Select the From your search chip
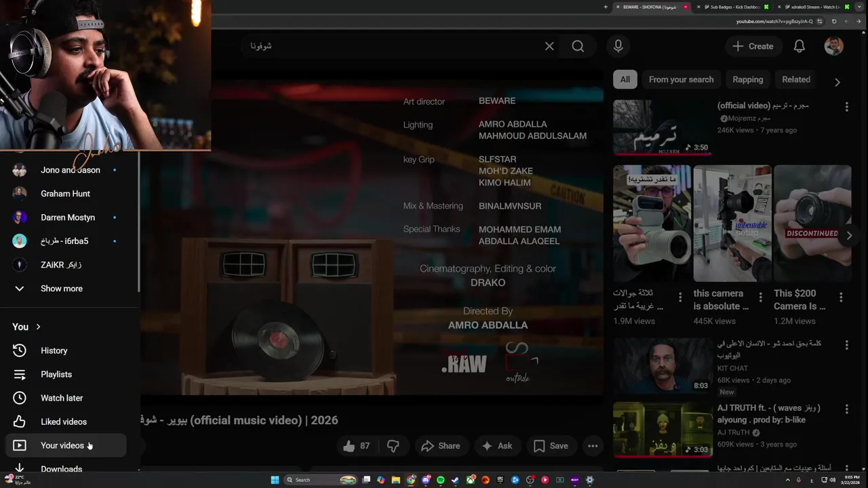Viewport: 868px width, 488px height. [681, 79]
